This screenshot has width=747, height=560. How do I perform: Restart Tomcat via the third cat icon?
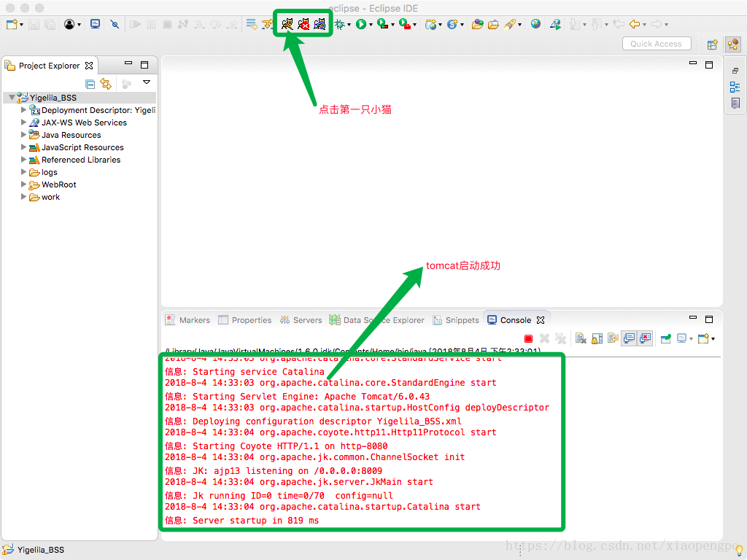click(x=320, y=23)
